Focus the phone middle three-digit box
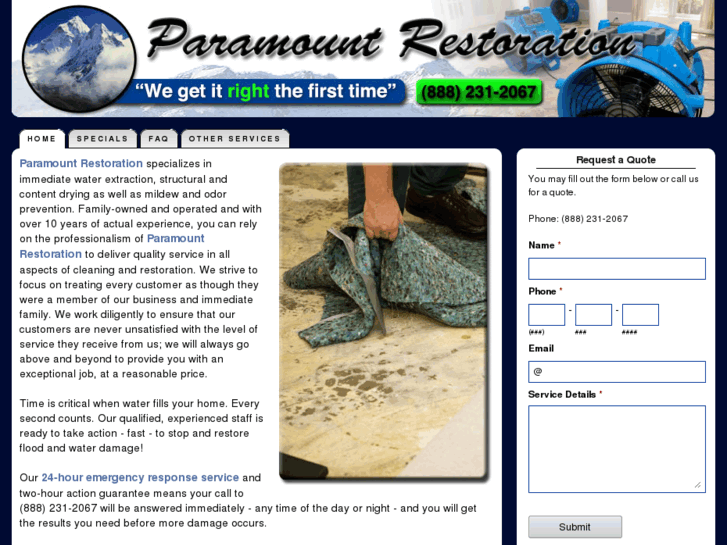The image size is (727, 545). (x=593, y=315)
